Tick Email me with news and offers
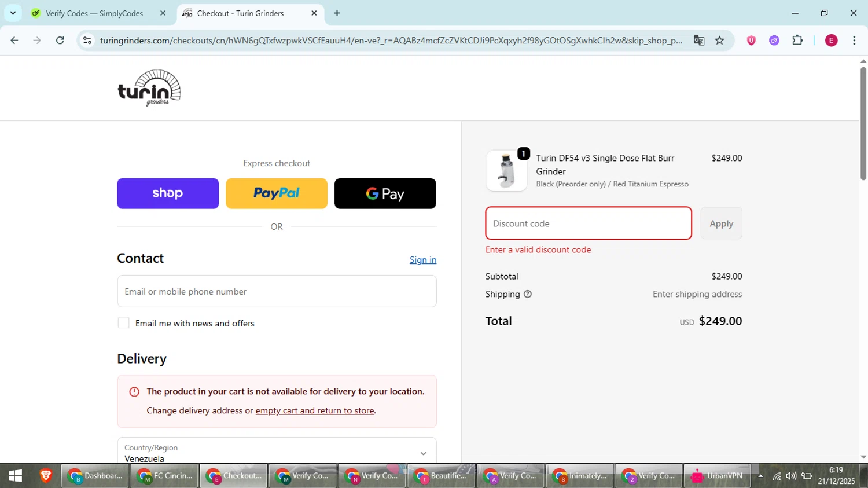Image resolution: width=868 pixels, height=488 pixels. pyautogui.click(x=123, y=323)
